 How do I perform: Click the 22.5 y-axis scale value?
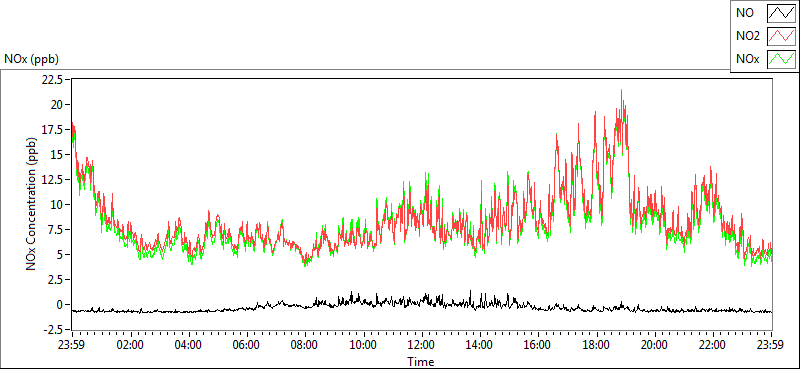(53, 80)
